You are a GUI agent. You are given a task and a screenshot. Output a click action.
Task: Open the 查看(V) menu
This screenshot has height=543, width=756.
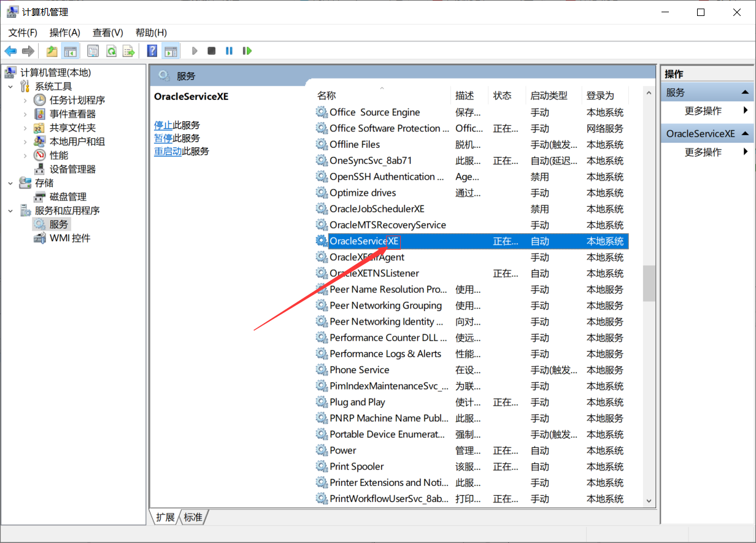pos(107,32)
